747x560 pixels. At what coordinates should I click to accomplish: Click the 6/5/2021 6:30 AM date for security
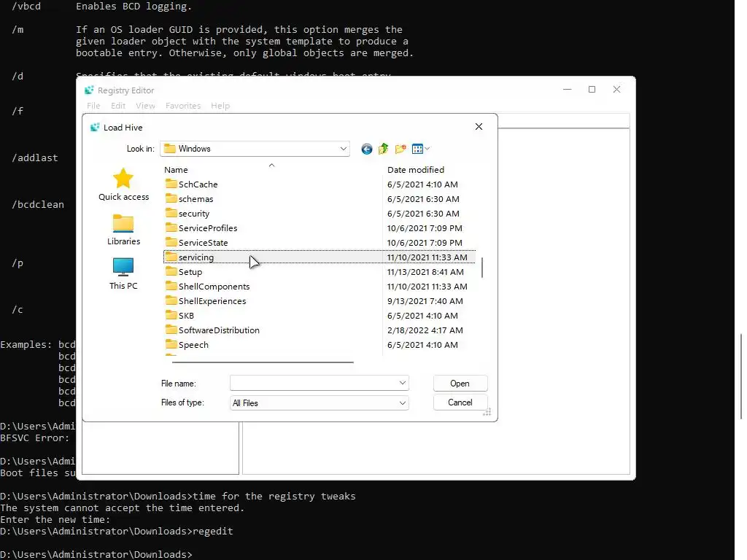click(423, 214)
